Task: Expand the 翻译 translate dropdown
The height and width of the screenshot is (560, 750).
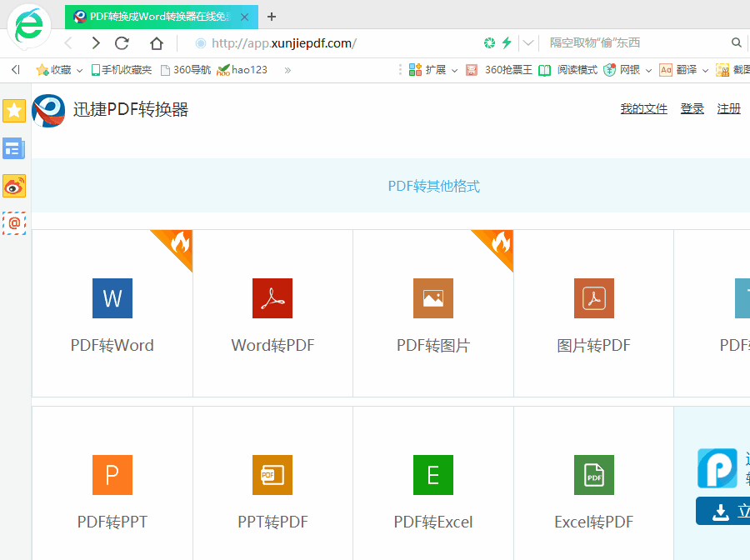Action: coord(705,71)
